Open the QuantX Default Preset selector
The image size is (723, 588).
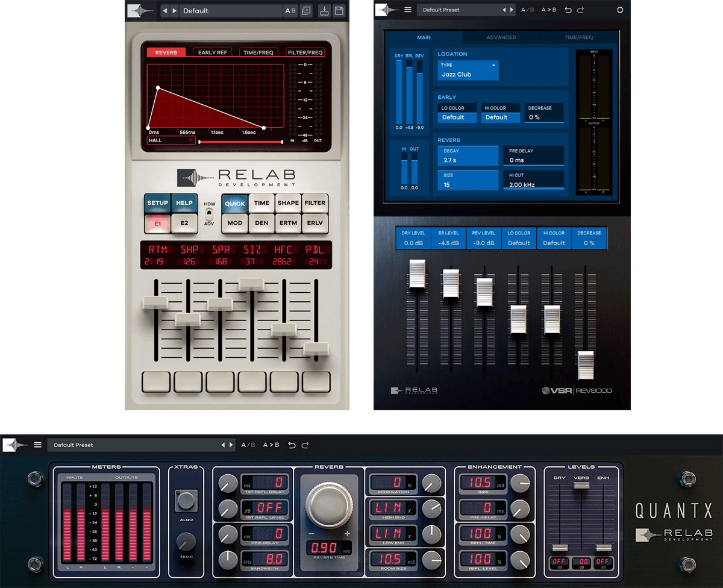point(136,445)
